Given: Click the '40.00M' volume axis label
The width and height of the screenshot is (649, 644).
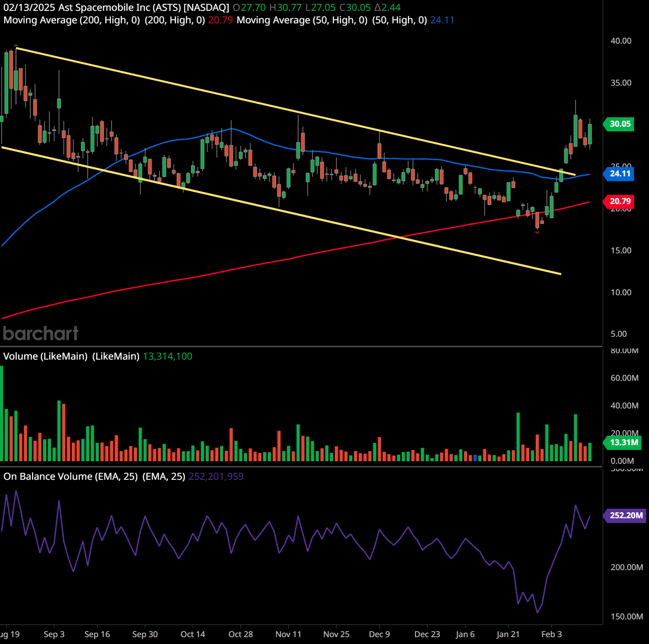Looking at the screenshot, I should [x=624, y=405].
